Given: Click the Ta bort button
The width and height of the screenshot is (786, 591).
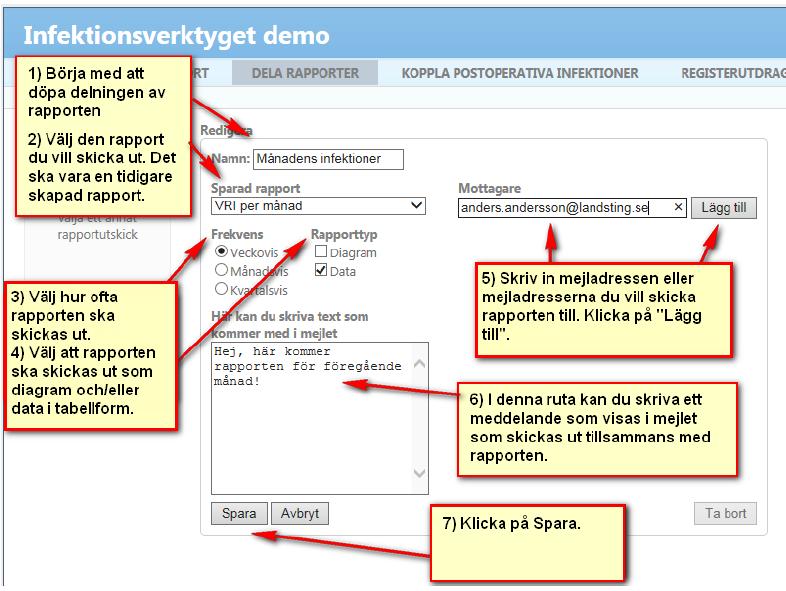Looking at the screenshot, I should coord(725,514).
